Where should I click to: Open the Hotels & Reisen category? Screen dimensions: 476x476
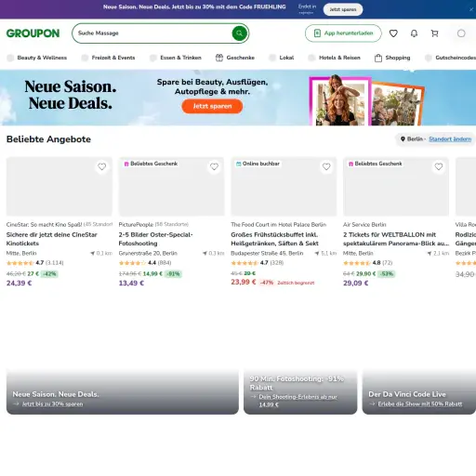click(x=335, y=58)
